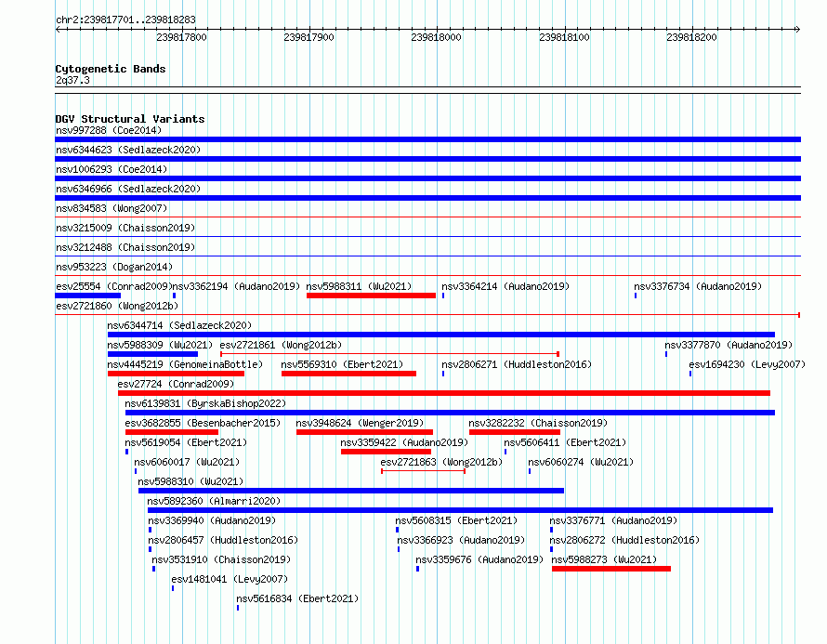827x644 pixels.
Task: Open nsv6060274 (Wu2021) label
Action: click(581, 462)
